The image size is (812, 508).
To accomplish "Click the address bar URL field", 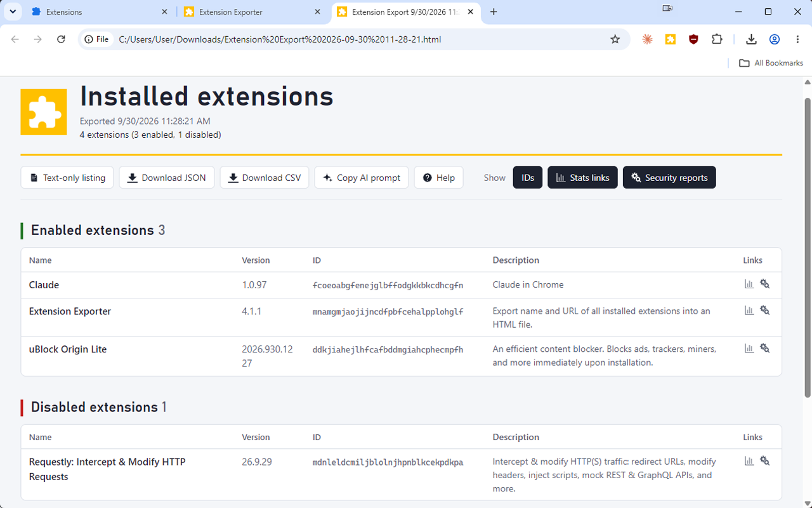I will coord(355,39).
